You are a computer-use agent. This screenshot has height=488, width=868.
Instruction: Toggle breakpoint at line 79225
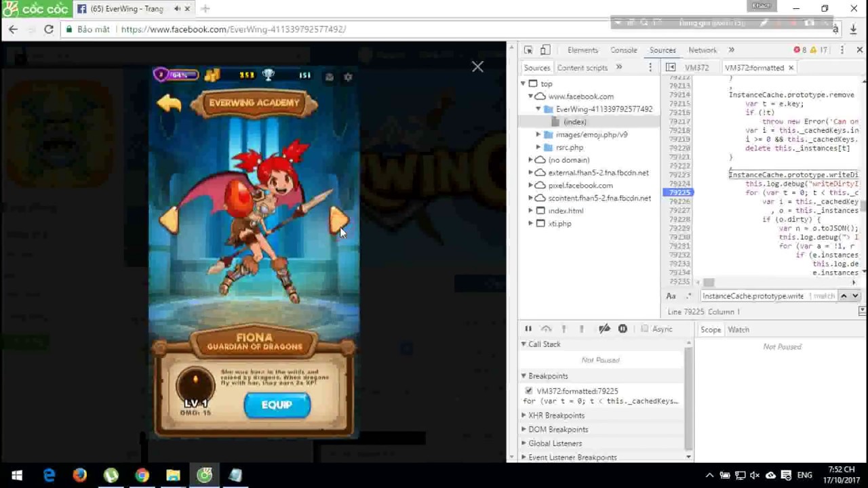[677, 192]
